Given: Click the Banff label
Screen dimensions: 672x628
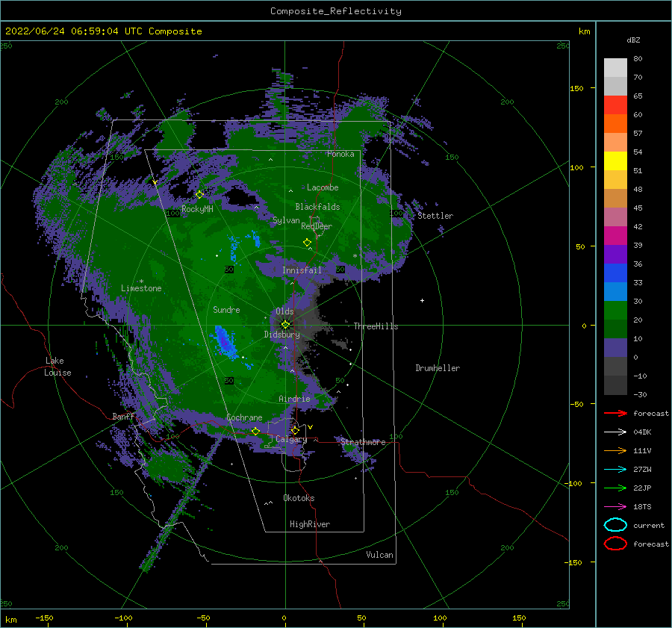Looking at the screenshot, I should pyautogui.click(x=123, y=416).
